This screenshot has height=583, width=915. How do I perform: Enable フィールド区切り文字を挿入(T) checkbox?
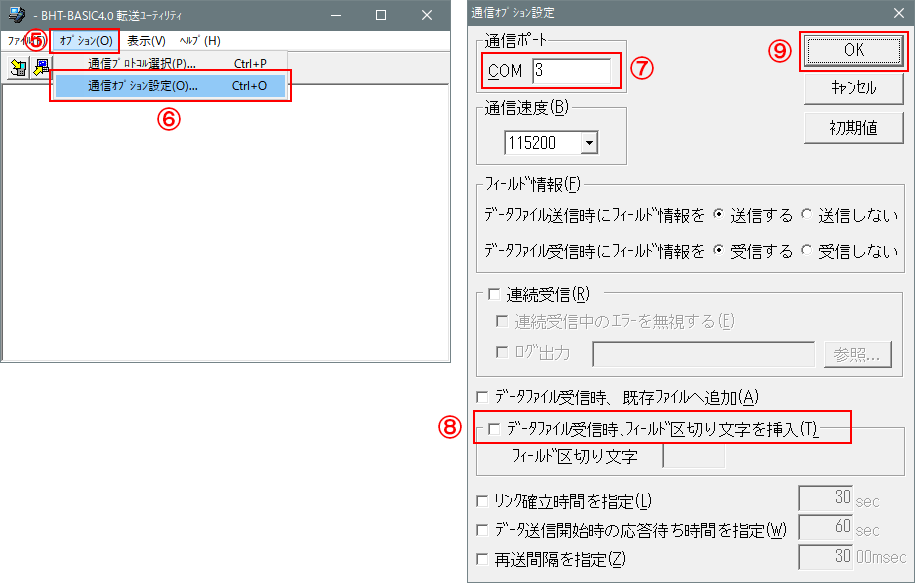493,429
